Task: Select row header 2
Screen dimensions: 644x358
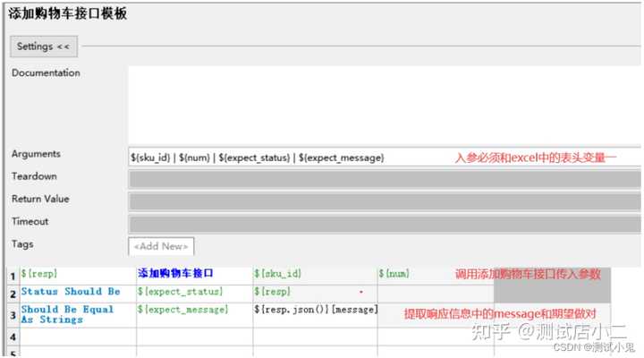Action: point(13,294)
